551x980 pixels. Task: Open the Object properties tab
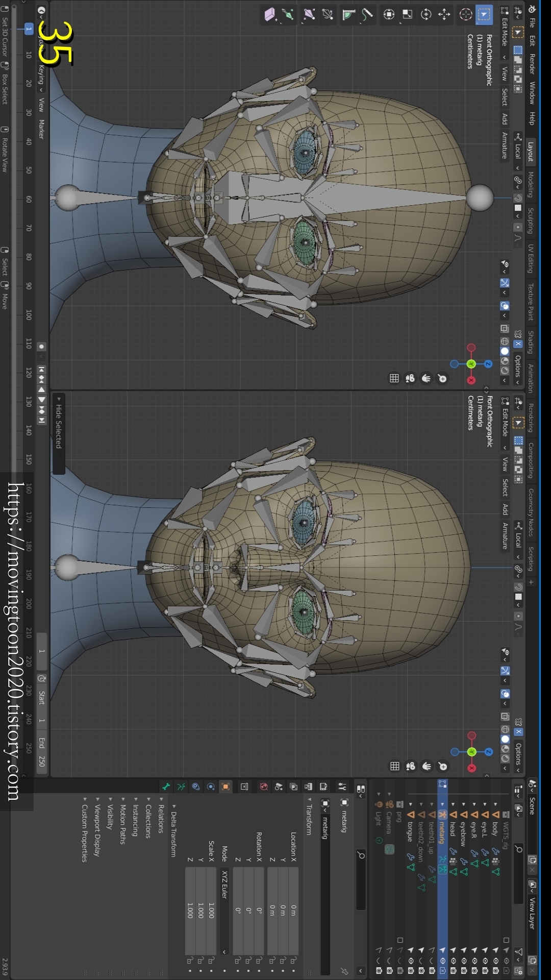(x=226, y=787)
